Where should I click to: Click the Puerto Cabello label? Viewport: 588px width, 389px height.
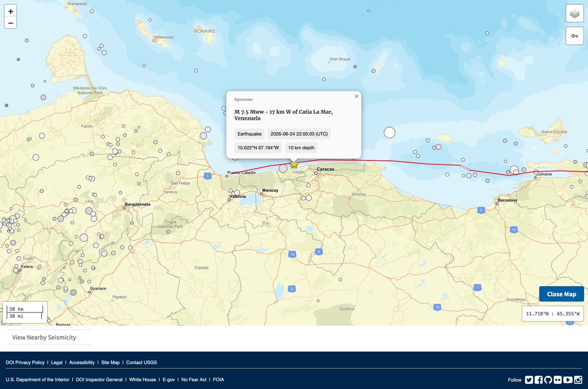coord(241,172)
